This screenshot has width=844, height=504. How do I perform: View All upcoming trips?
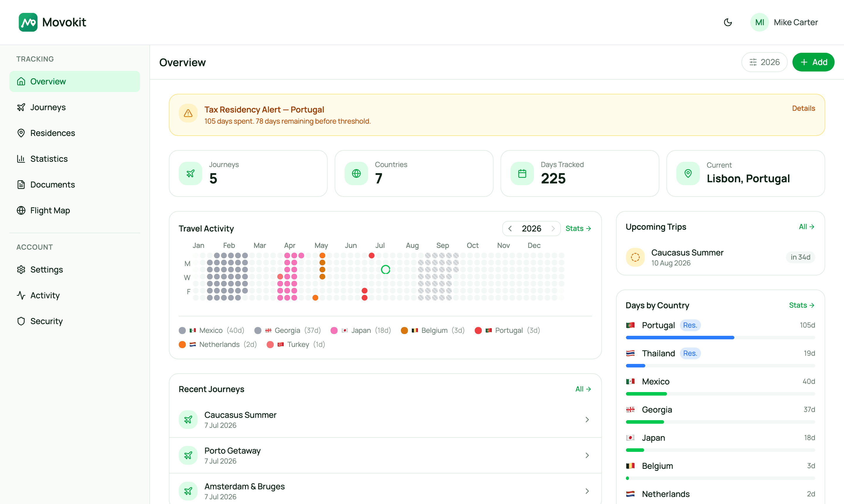click(807, 227)
